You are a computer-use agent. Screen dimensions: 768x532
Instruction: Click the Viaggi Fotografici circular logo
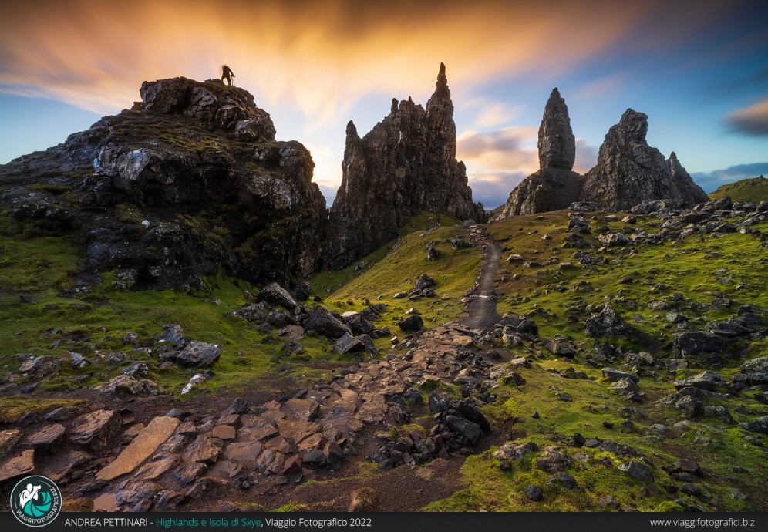point(35,500)
